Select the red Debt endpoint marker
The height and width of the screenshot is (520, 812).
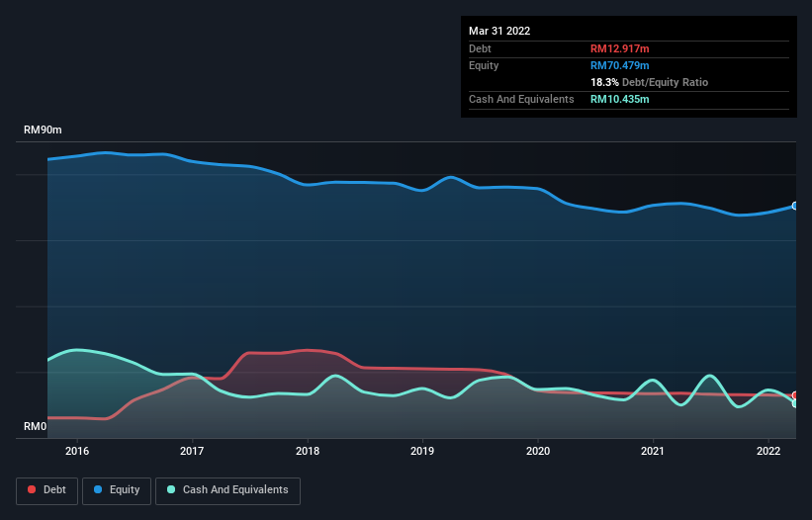795,395
